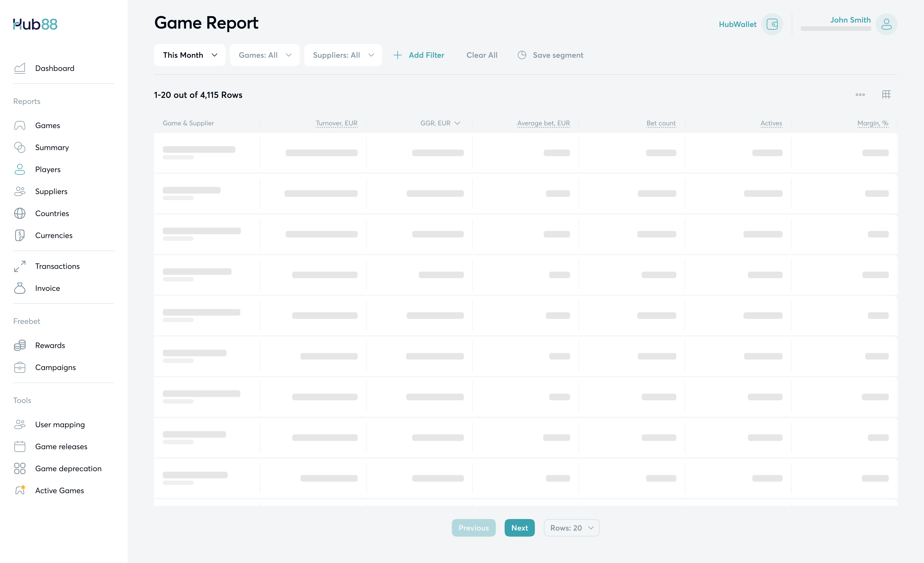Open the Games: All filter dropdown
Screen dimensions: 924x563
click(264, 55)
